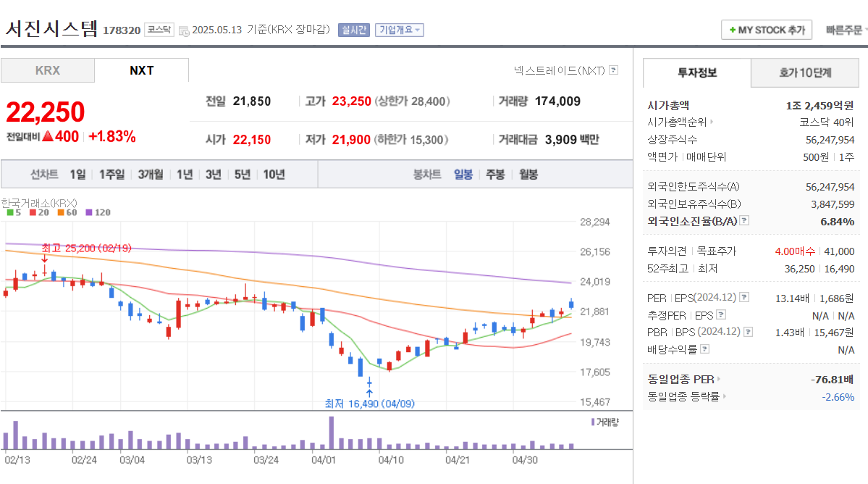
Task: Expand the 동일업종 등락률 details
Action: [725, 396]
